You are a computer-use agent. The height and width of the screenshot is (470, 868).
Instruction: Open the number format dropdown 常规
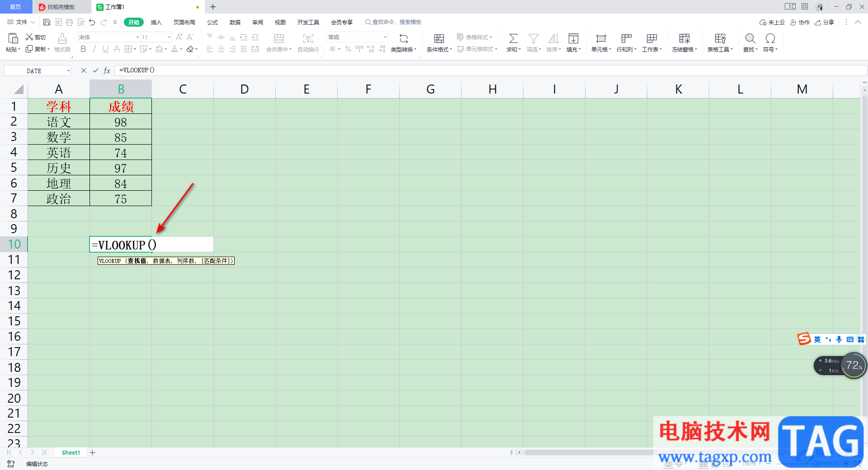(385, 37)
